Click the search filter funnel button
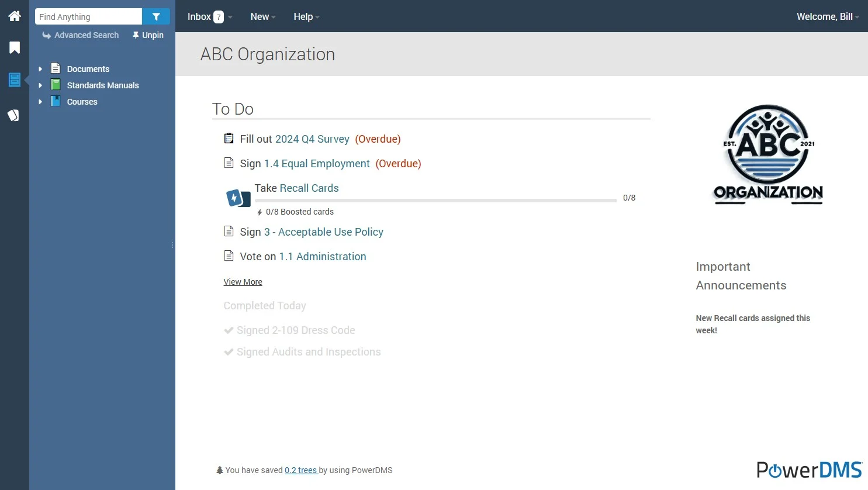This screenshot has width=868, height=490. 156,16
